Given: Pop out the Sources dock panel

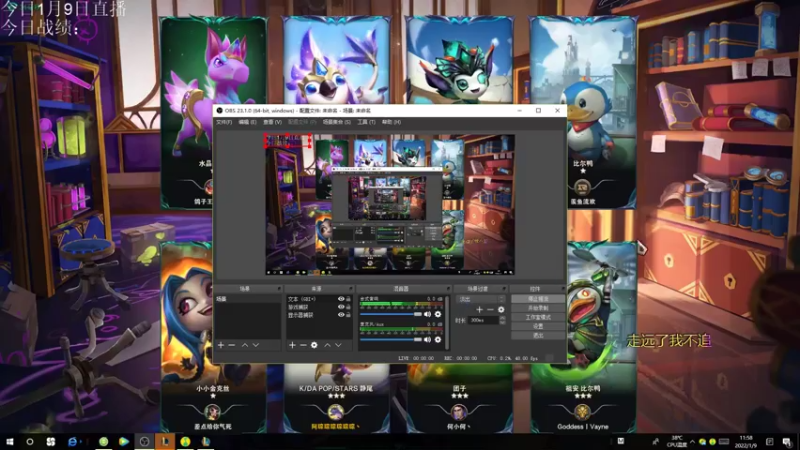Looking at the screenshot, I should click(351, 289).
